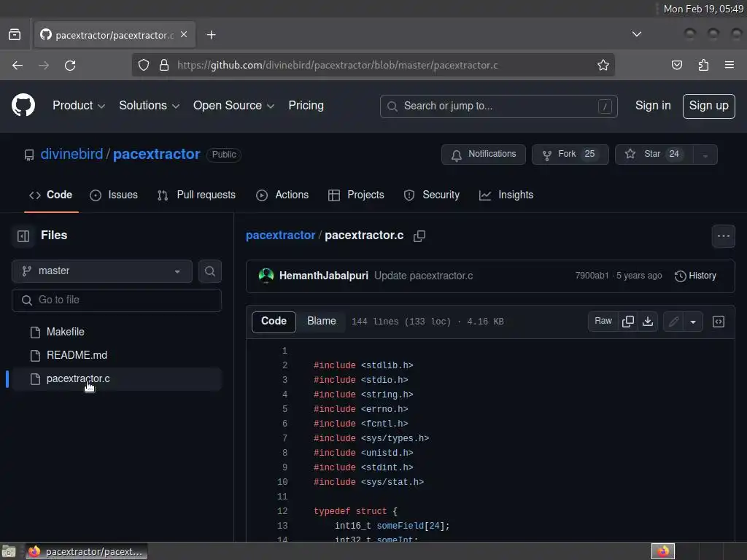Open the master branch selector dropdown
The height and width of the screenshot is (560, 747).
(102, 271)
